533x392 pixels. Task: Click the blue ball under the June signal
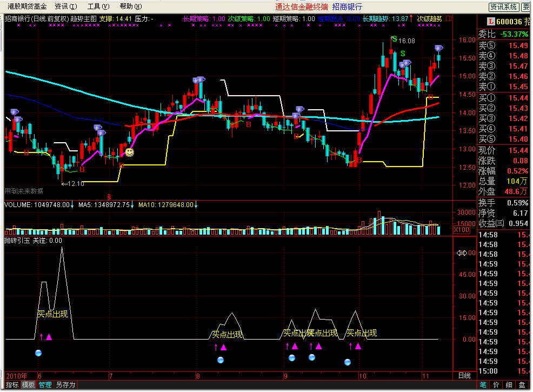pyautogui.click(x=38, y=353)
